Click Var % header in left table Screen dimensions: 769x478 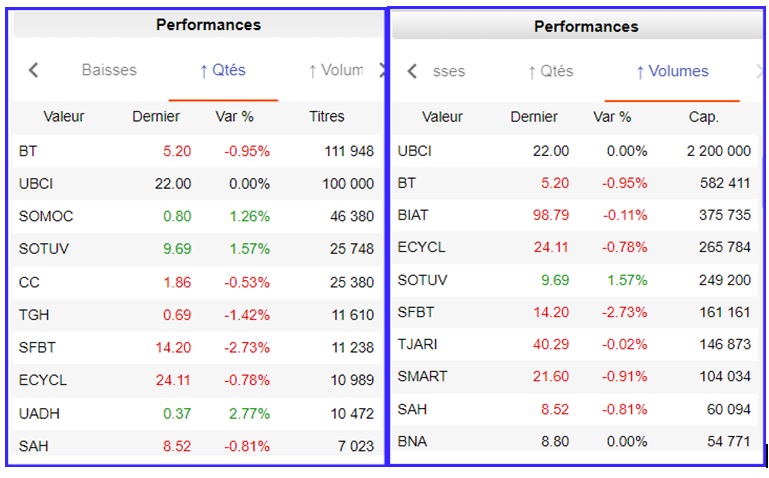click(235, 116)
